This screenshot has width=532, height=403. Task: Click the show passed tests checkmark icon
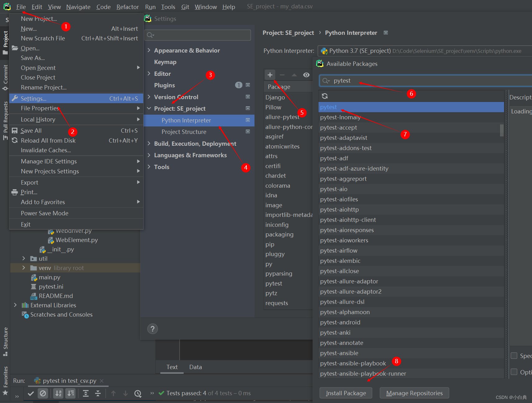pos(31,393)
